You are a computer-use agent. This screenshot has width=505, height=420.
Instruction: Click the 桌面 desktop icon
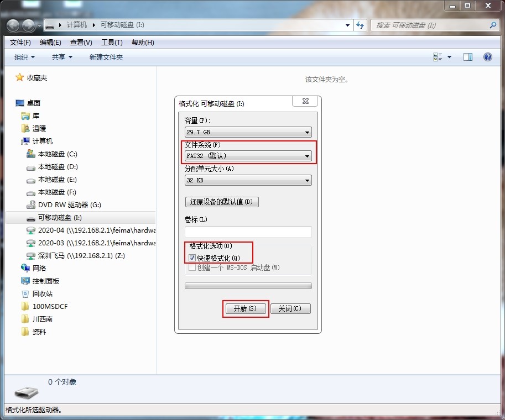tap(20, 103)
